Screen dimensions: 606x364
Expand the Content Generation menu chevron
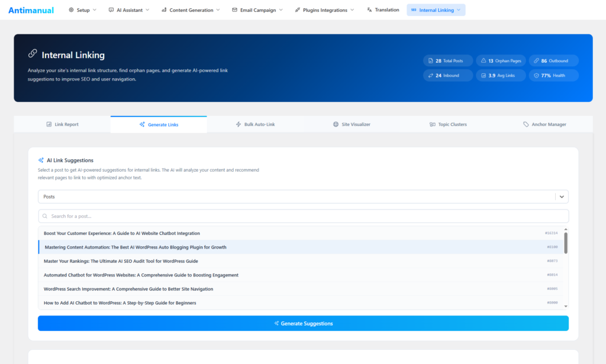click(x=217, y=9)
